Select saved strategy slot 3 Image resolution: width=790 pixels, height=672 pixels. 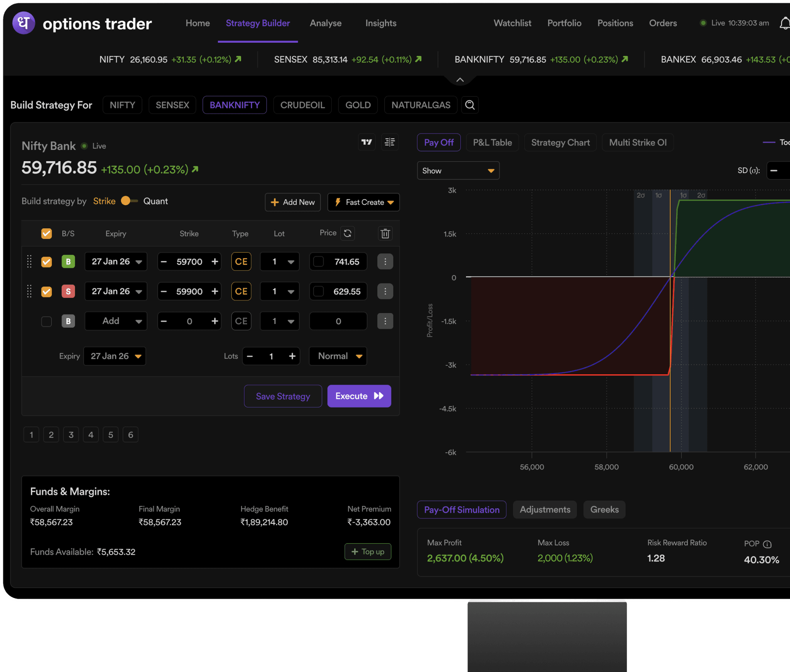[x=71, y=435]
